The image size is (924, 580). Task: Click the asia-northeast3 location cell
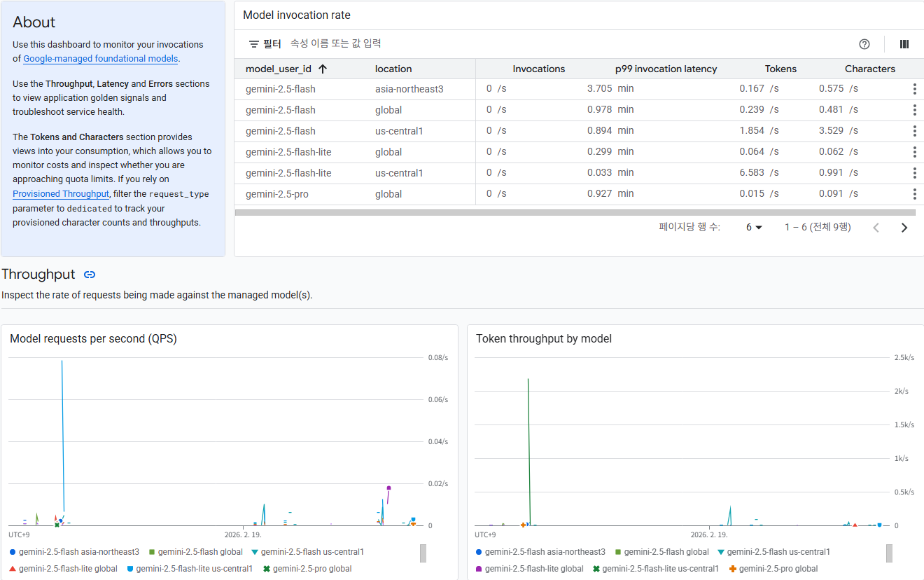pos(409,89)
